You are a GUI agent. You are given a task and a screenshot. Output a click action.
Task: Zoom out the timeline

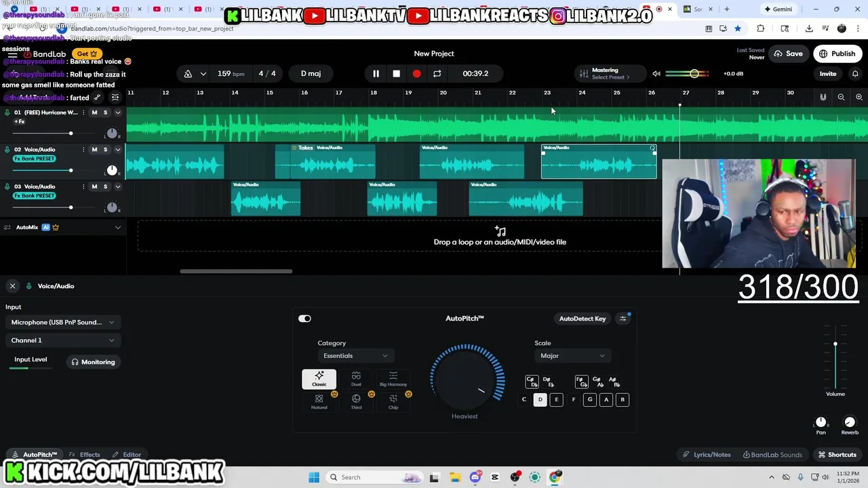(x=841, y=97)
